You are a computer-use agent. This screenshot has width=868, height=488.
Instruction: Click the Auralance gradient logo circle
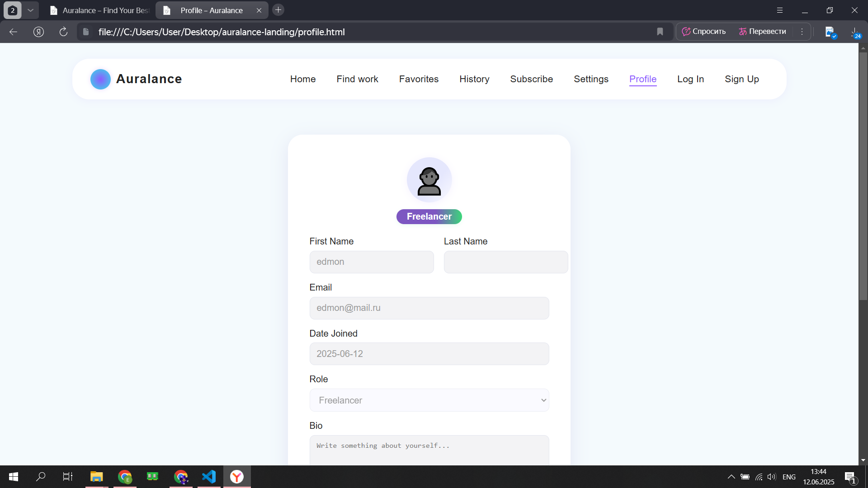[x=100, y=79]
